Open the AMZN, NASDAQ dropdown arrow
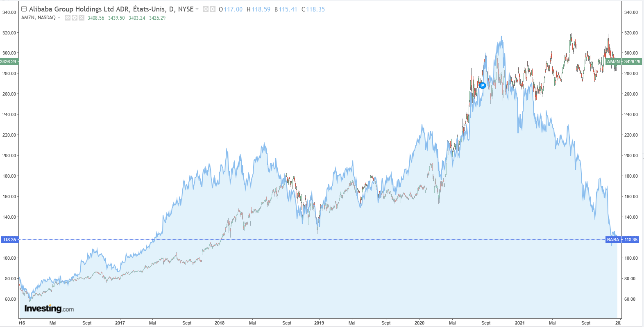This screenshot has width=644, height=327. (x=59, y=18)
